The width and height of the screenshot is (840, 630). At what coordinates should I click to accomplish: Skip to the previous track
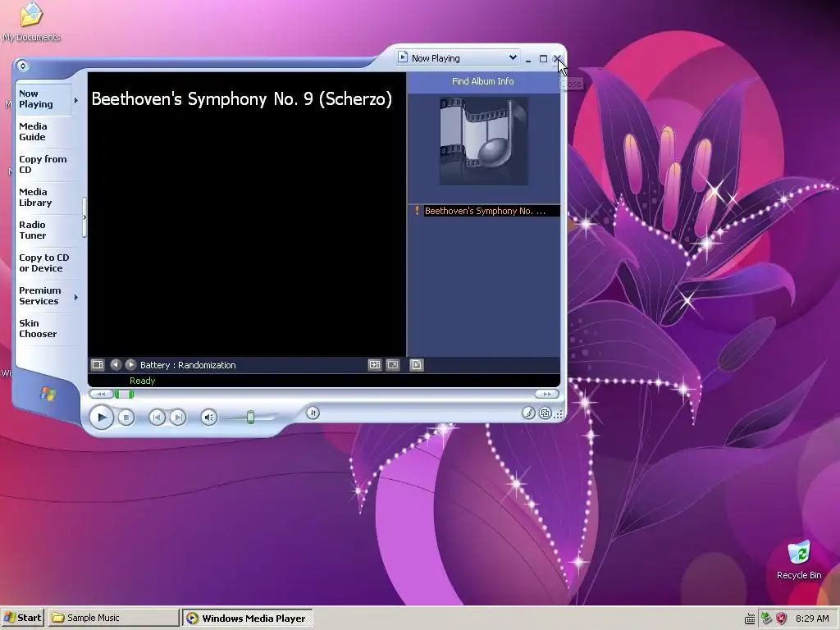tap(157, 418)
